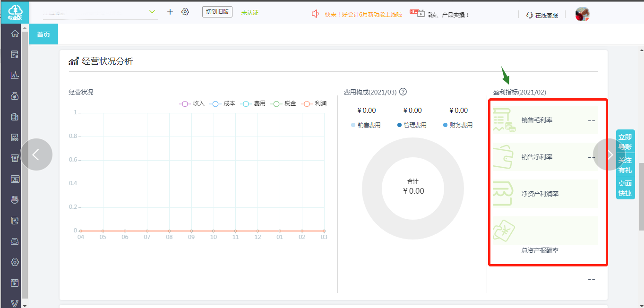Open the settings gear in the sidebar
This screenshot has height=308, width=644.
pos(14,262)
